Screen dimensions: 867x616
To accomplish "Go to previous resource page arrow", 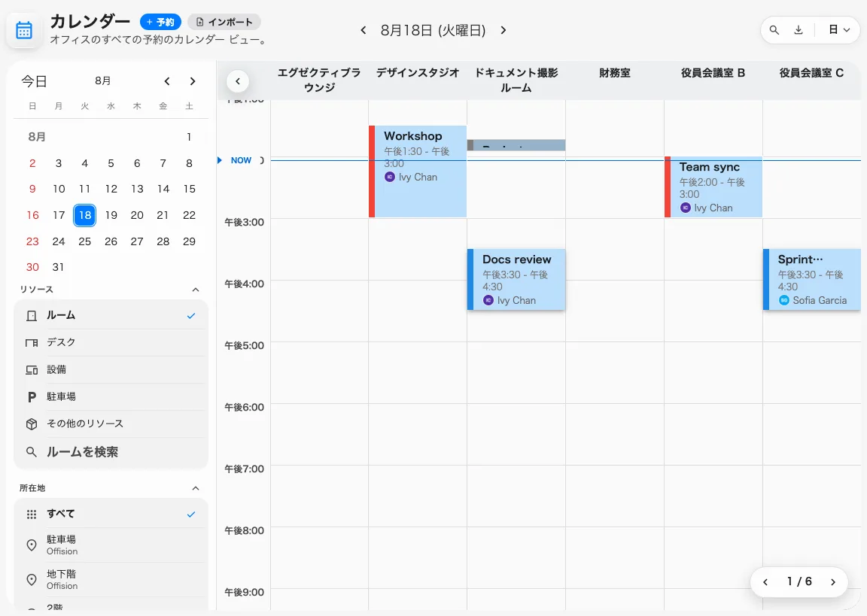I will 765,581.
